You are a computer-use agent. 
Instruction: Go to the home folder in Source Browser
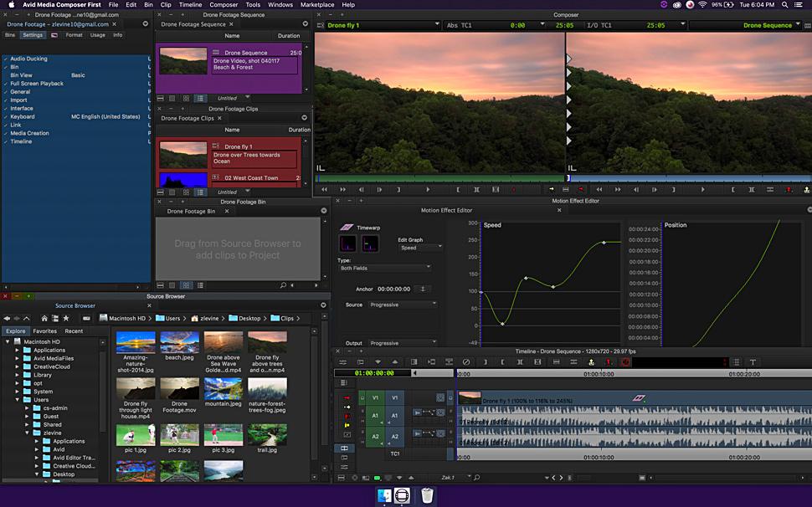point(44,318)
